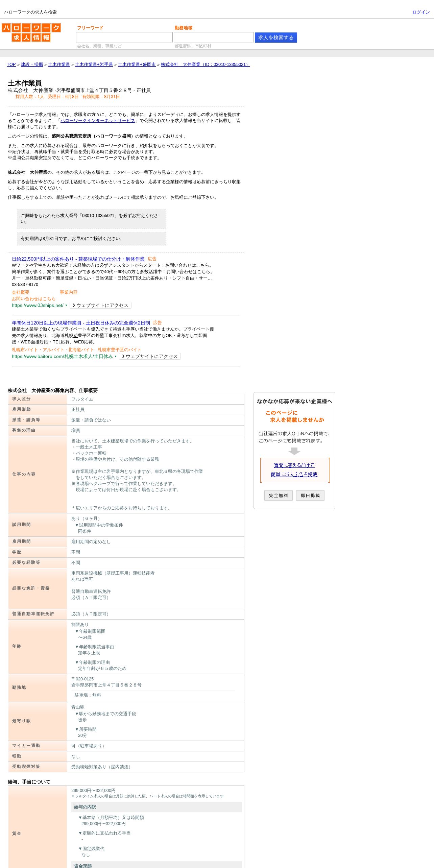Select the 土木作業員 page heading
This screenshot has height=868, width=434.
(x=25, y=83)
